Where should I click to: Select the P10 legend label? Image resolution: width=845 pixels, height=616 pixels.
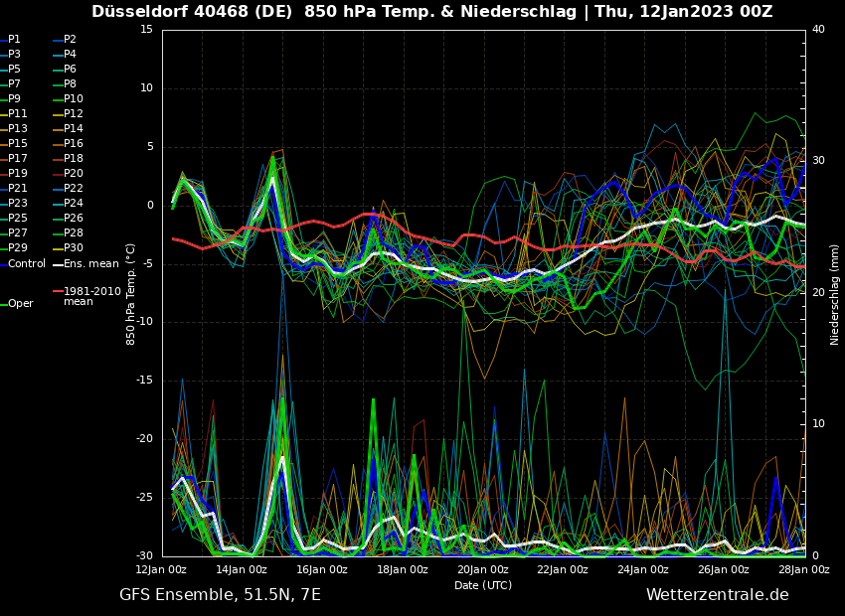[x=74, y=99]
